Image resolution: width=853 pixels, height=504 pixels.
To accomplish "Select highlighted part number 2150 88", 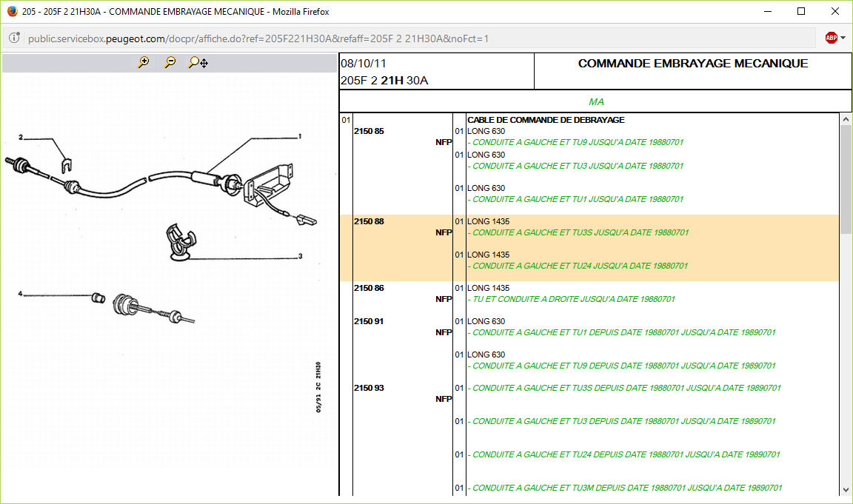I will 369,221.
